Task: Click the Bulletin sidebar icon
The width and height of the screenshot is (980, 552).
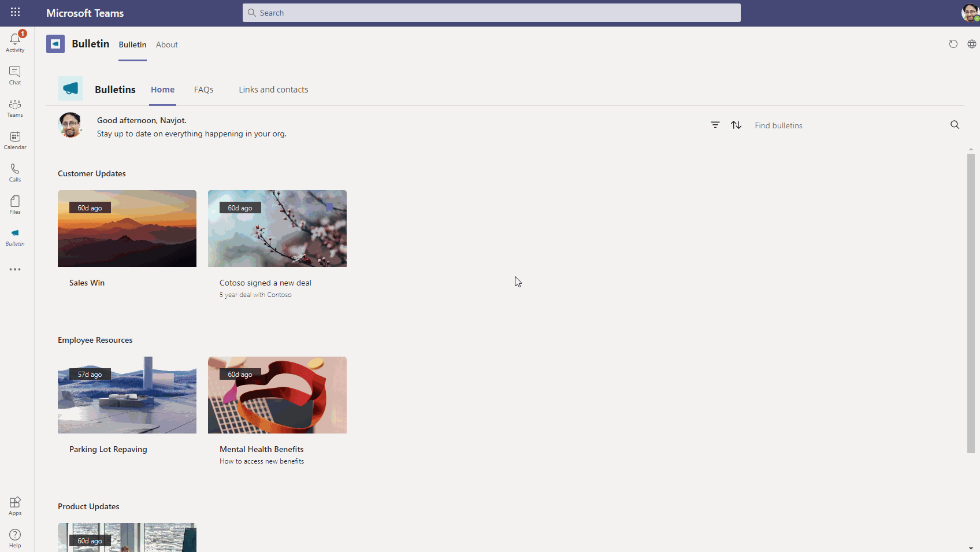Action: [x=14, y=237]
